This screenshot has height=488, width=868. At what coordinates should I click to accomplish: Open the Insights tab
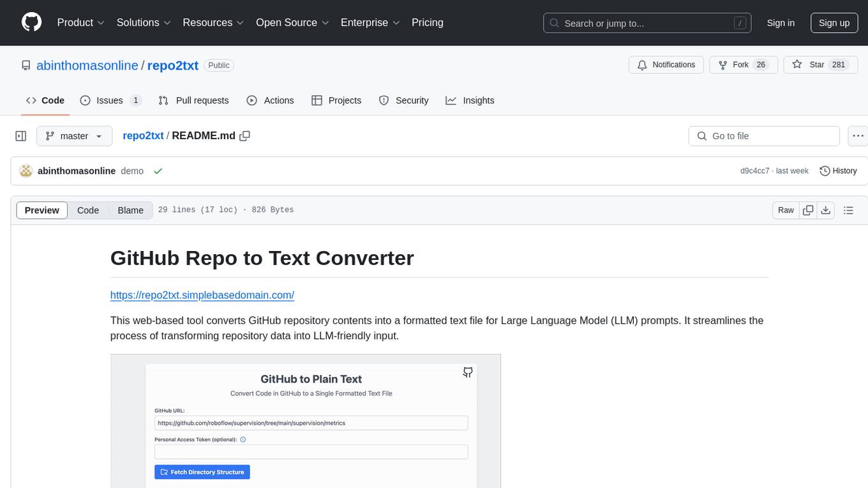(470, 100)
